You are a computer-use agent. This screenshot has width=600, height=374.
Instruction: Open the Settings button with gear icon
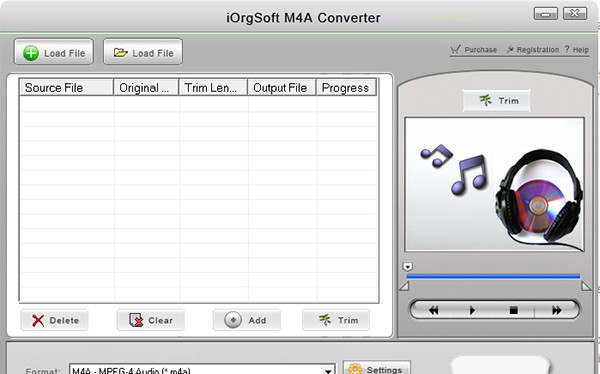[377, 368]
